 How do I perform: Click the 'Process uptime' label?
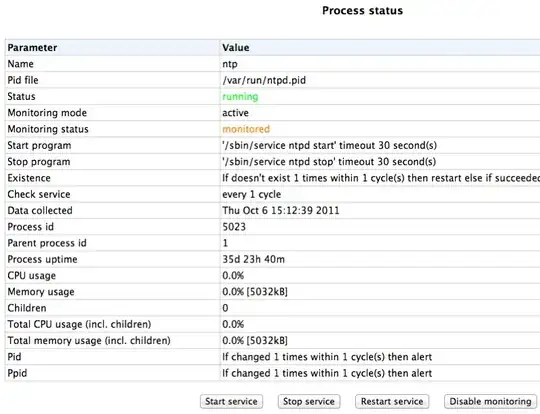pos(42,259)
